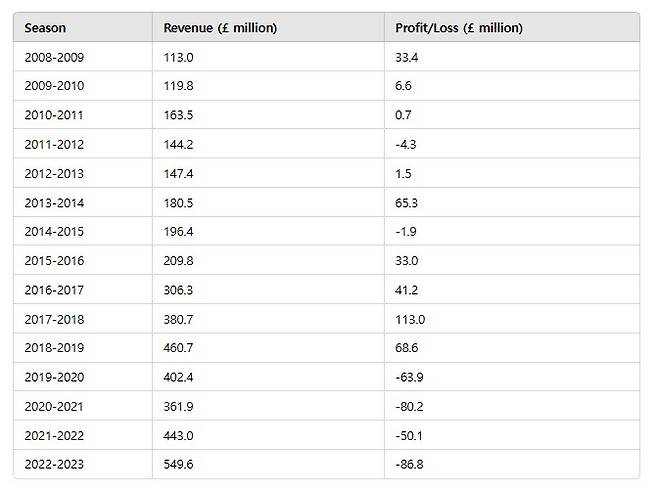Click the 2010-2011 season row label
Screen dimensions: 658x491
(x=55, y=115)
